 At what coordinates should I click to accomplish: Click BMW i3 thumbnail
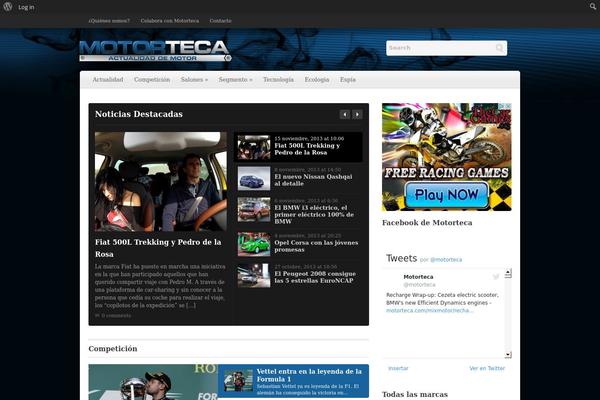[254, 210]
